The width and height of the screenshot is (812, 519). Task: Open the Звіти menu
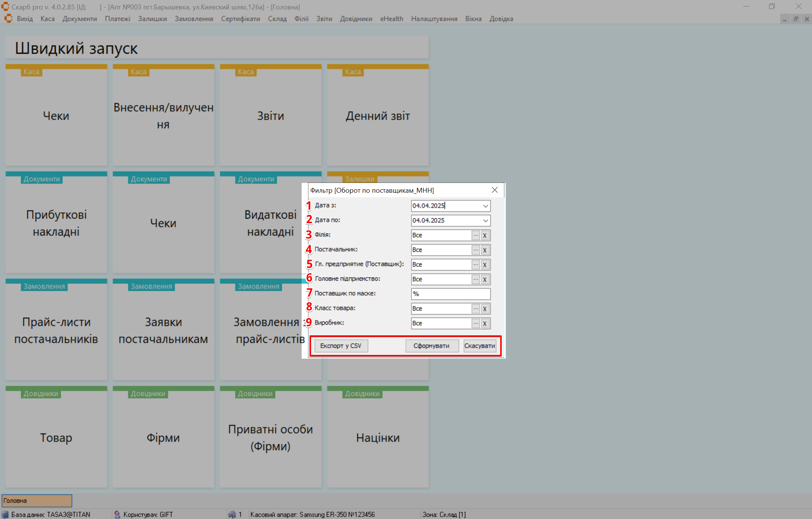click(x=324, y=19)
